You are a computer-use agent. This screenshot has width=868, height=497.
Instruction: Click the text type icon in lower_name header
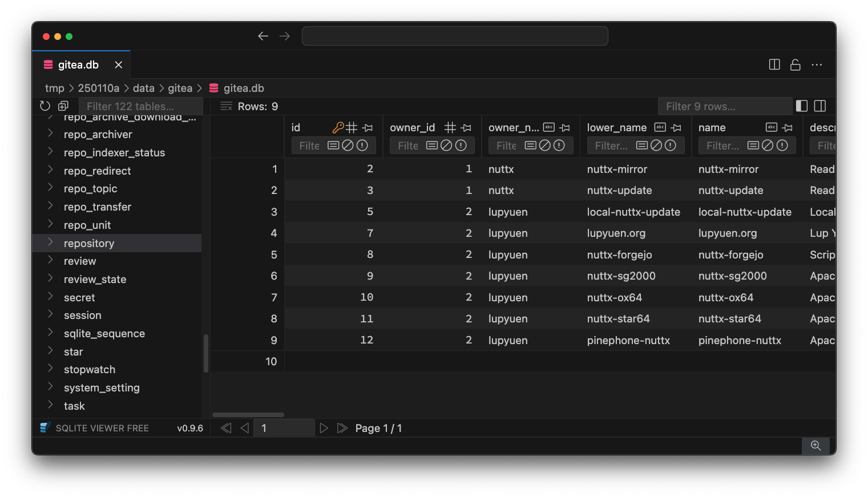660,127
